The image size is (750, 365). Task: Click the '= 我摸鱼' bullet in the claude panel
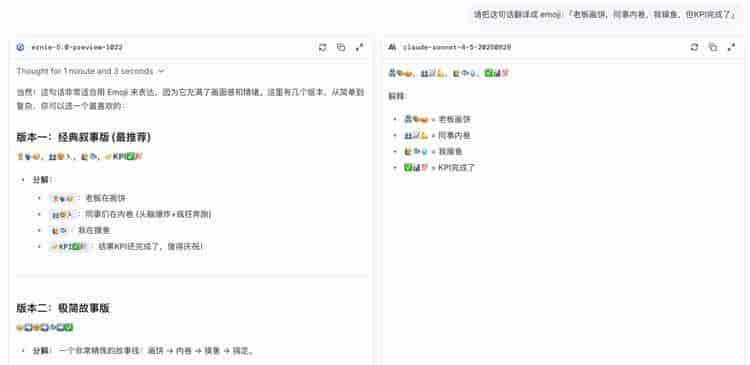coord(433,151)
